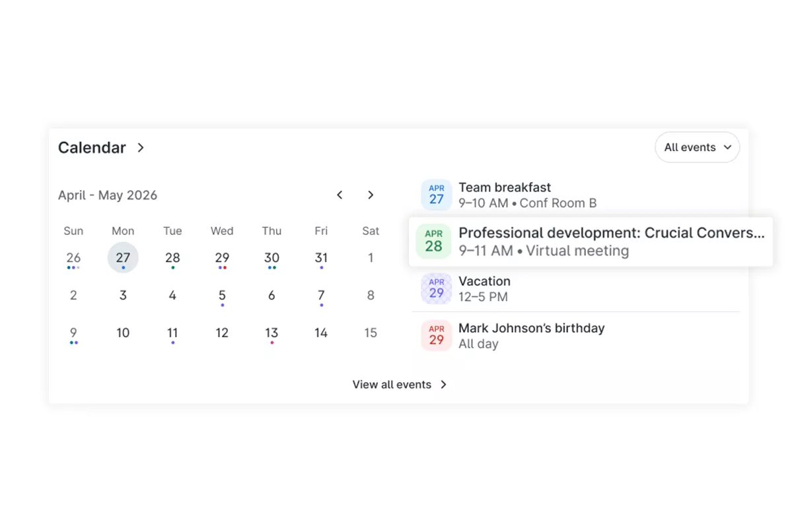798x532 pixels.
Task: Expand the All events filter dropdown
Action: point(697,147)
